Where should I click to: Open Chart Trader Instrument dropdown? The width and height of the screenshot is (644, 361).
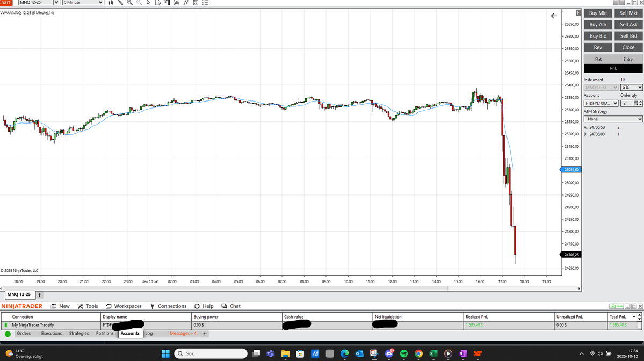click(x=601, y=88)
